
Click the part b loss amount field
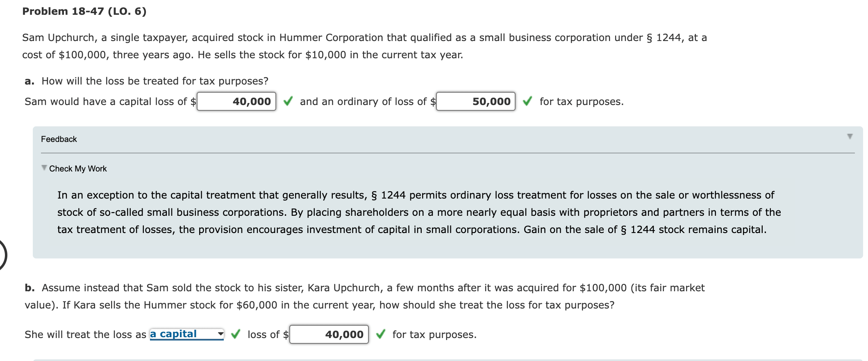(x=329, y=334)
